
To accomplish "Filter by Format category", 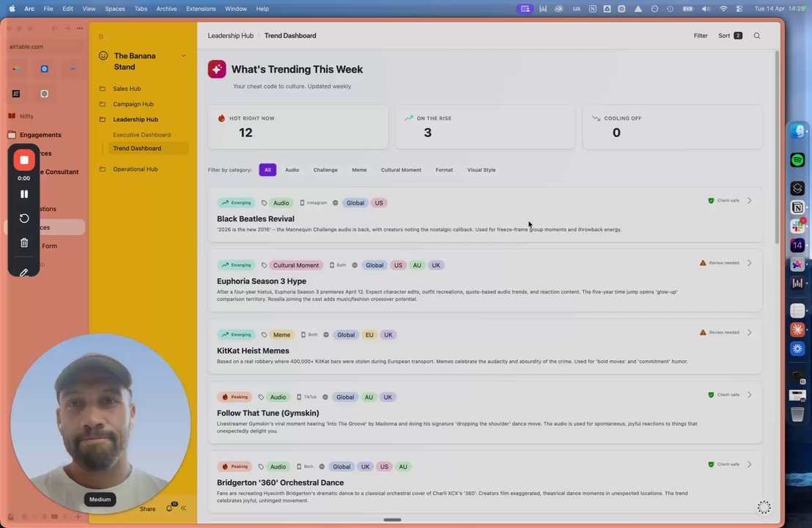I will [444, 170].
